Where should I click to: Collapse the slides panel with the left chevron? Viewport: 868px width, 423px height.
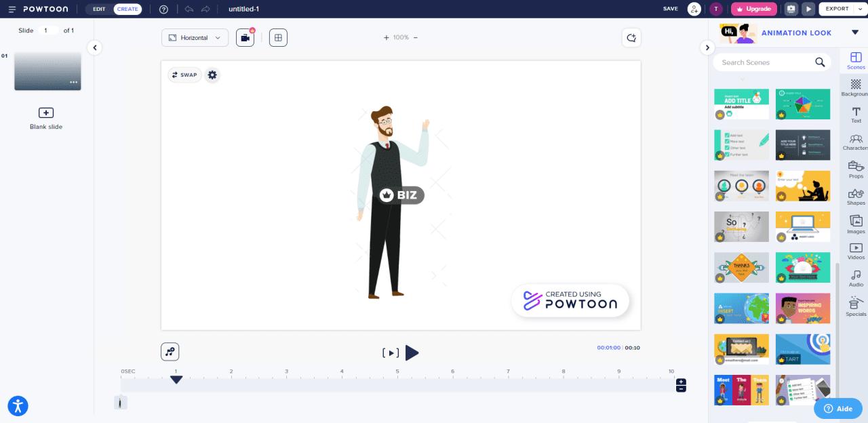[x=94, y=47]
